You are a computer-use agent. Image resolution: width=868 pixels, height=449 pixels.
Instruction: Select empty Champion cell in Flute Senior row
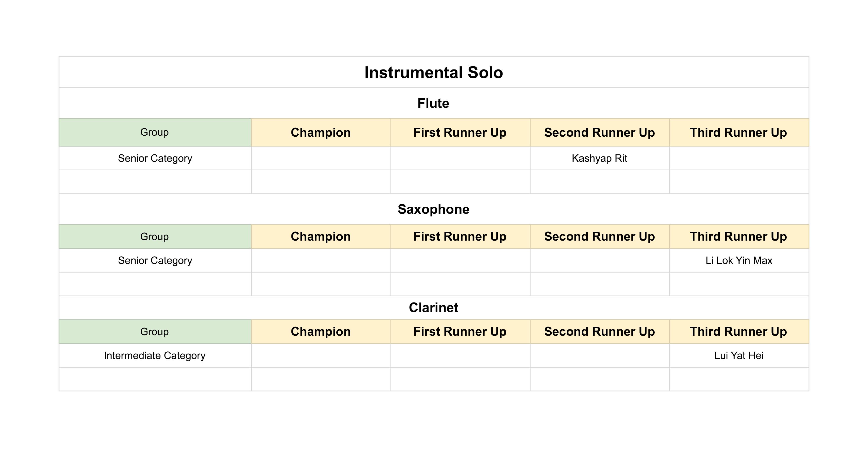[321, 158]
